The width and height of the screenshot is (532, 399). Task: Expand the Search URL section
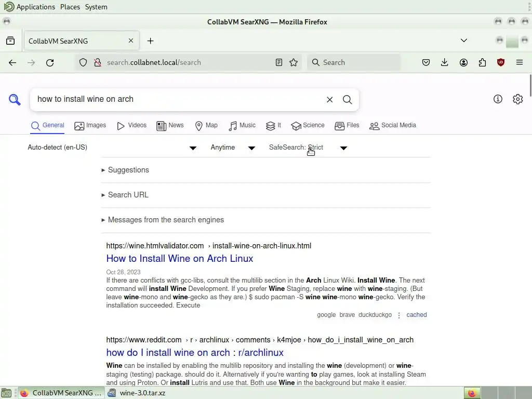coord(125,195)
